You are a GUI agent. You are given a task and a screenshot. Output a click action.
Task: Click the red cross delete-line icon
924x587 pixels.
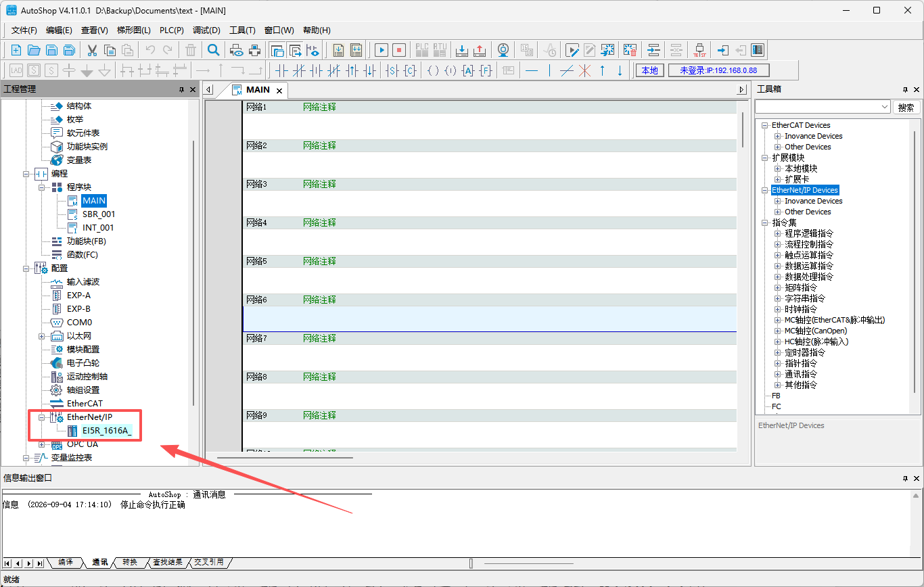click(x=584, y=70)
